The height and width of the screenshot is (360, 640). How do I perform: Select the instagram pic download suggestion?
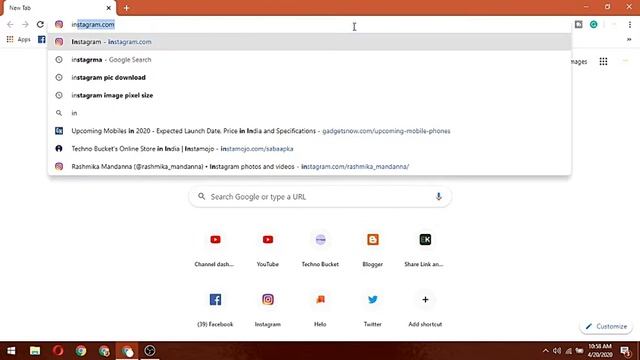[309, 78]
